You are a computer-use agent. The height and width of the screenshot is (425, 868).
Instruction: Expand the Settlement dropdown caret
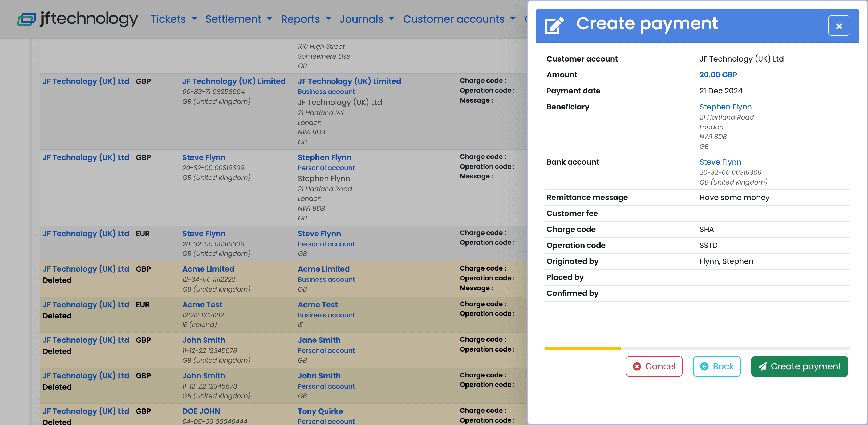269,19
